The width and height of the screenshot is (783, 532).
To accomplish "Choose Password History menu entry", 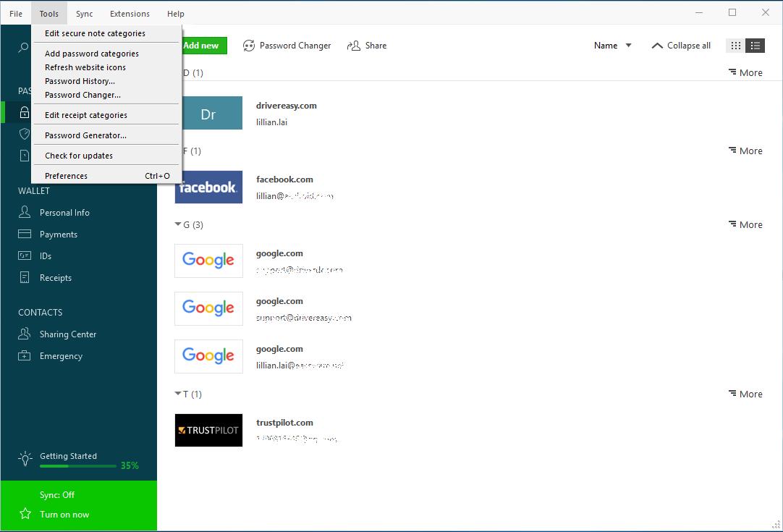I will click(x=106, y=81).
